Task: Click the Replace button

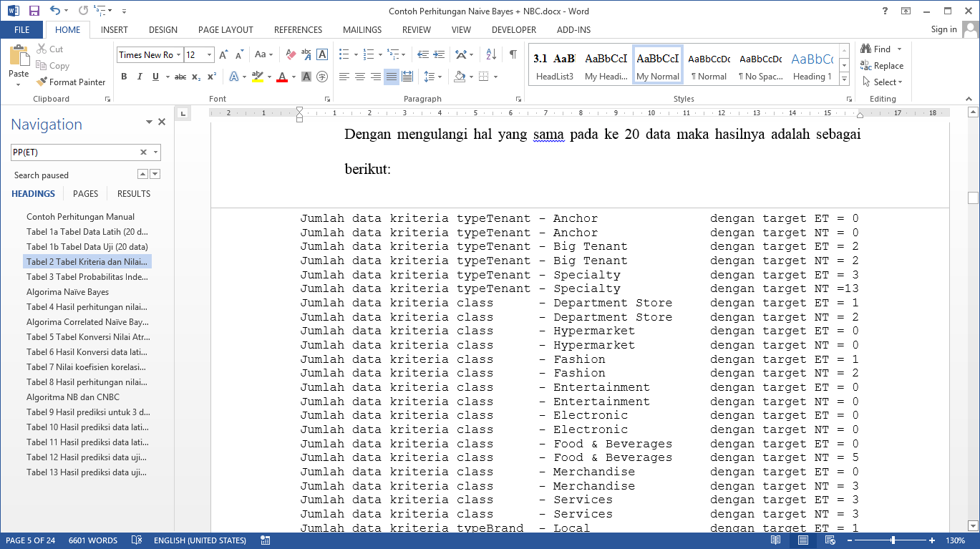Action: (883, 66)
